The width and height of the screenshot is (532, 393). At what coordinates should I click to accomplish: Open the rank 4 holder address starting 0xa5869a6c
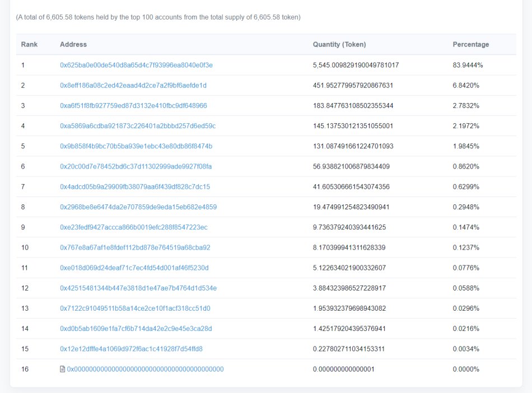(134, 126)
